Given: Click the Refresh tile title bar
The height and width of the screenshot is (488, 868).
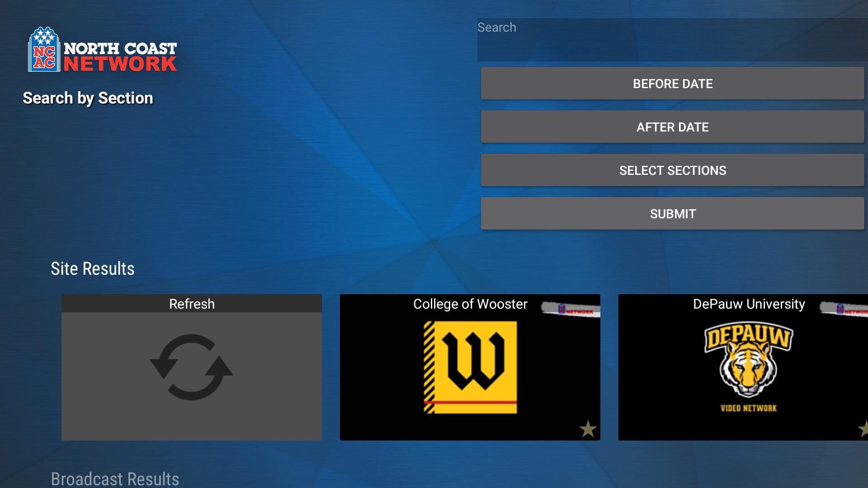Looking at the screenshot, I should pos(192,304).
